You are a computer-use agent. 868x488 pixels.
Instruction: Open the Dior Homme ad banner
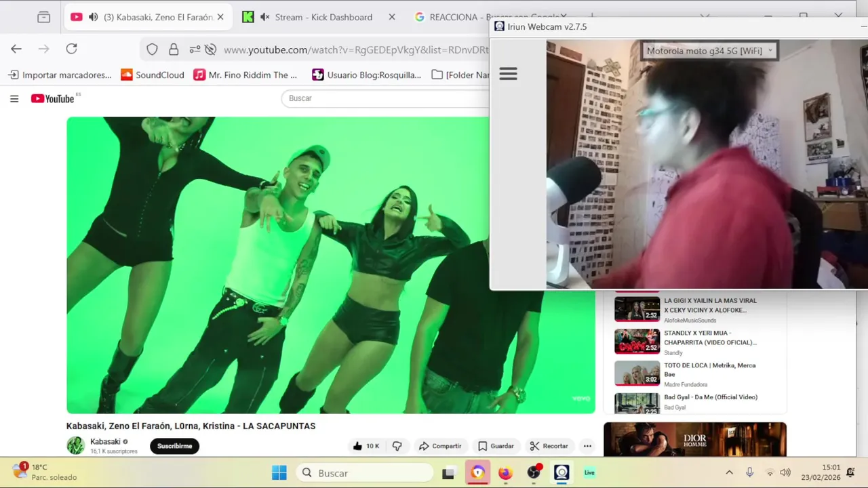click(695, 439)
